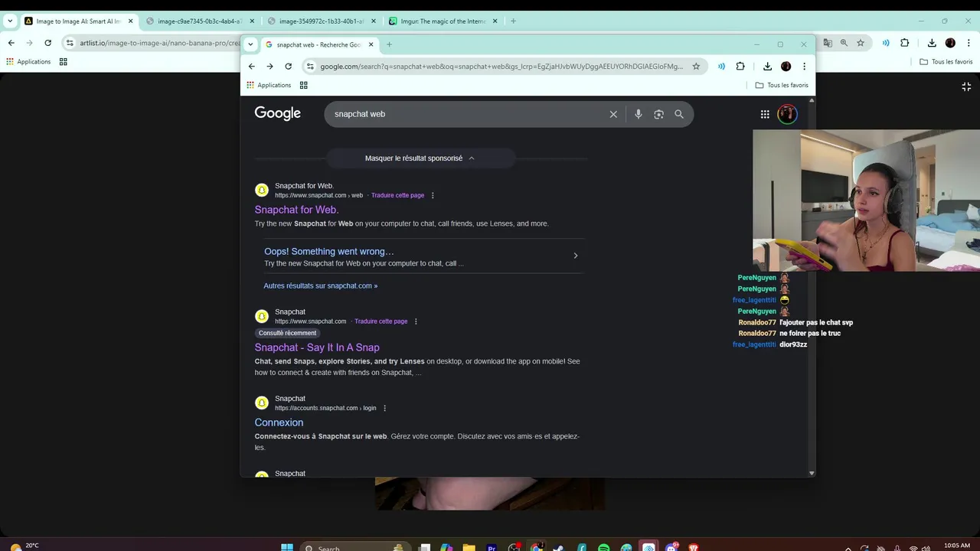Screen dimensions: 980x551
Task: Exit fullscreen view on the artlist.io page
Action: [966, 86]
